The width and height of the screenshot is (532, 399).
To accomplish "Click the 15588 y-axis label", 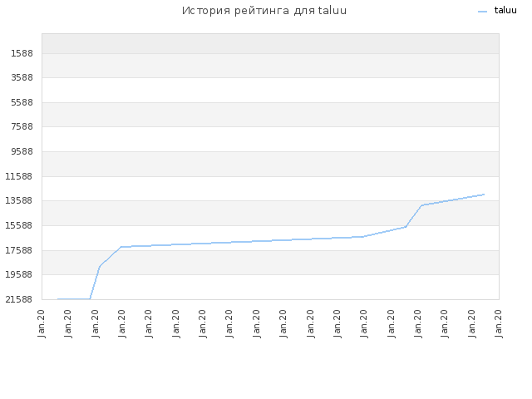I will (x=19, y=225).
